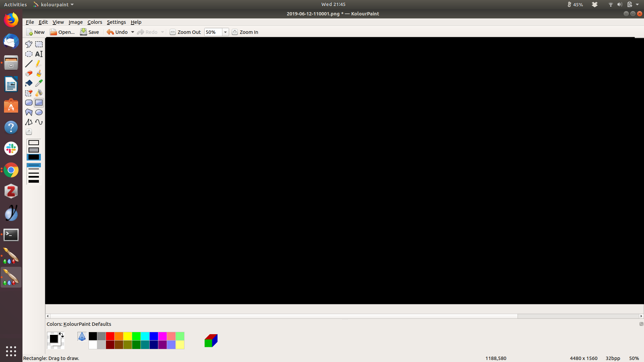Choose the Color Picker eyedropper tool
This screenshot has height=362, width=644.
click(39, 83)
